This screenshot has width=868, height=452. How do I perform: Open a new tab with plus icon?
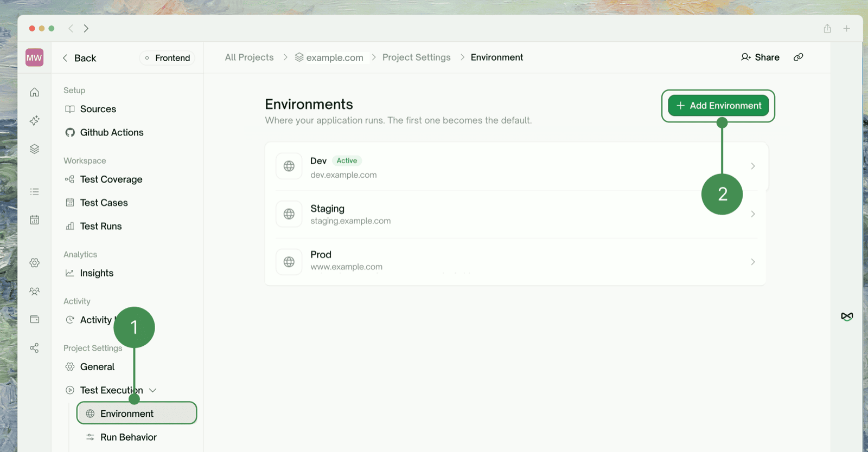[x=846, y=28]
